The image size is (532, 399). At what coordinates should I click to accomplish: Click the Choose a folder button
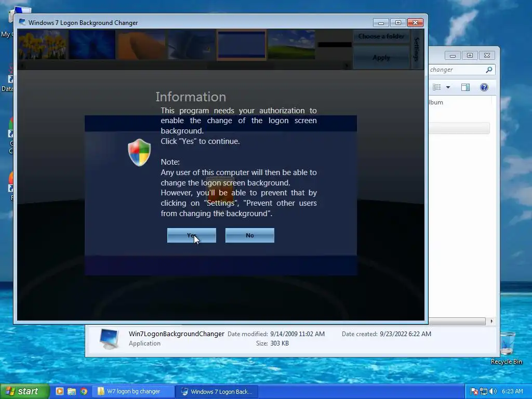[x=381, y=36]
